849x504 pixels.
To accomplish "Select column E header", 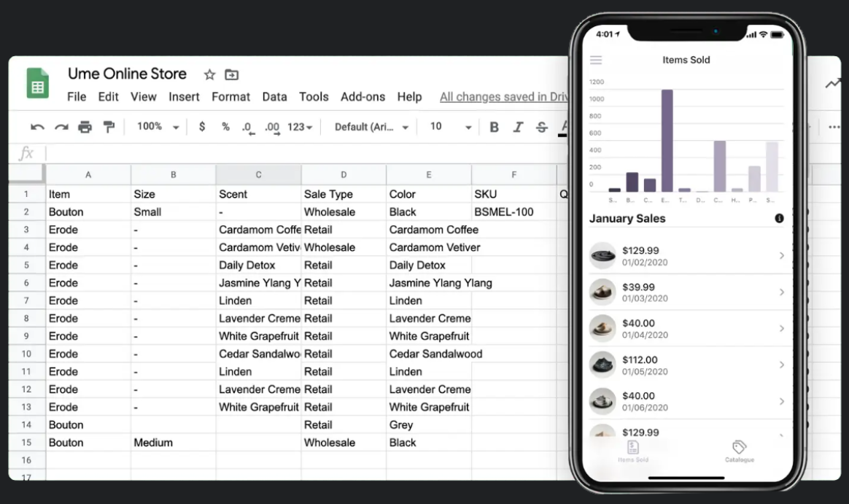I will coord(429,175).
